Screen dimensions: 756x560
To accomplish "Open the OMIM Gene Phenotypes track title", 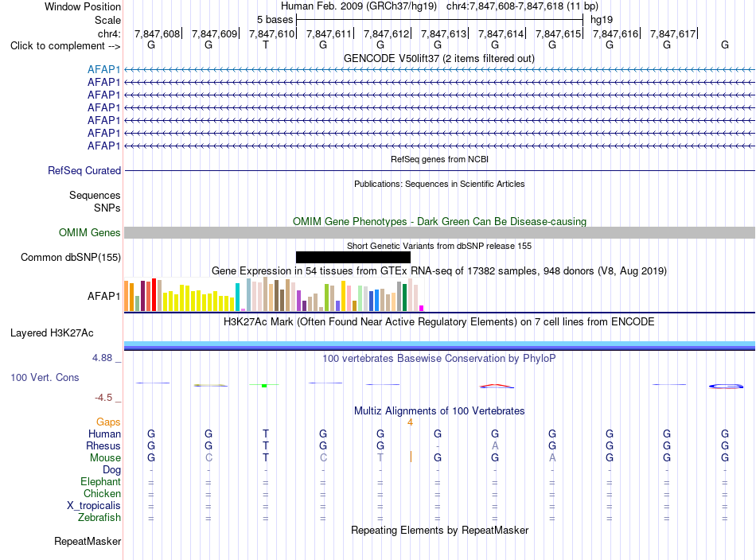I will click(439, 221).
